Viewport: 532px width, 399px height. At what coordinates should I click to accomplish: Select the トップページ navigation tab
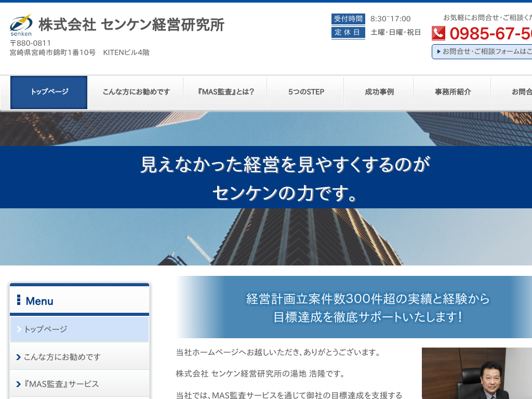[x=48, y=92]
